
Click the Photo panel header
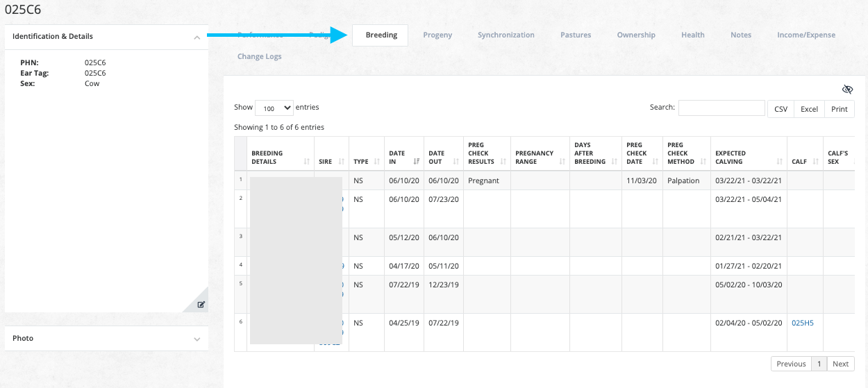point(106,339)
